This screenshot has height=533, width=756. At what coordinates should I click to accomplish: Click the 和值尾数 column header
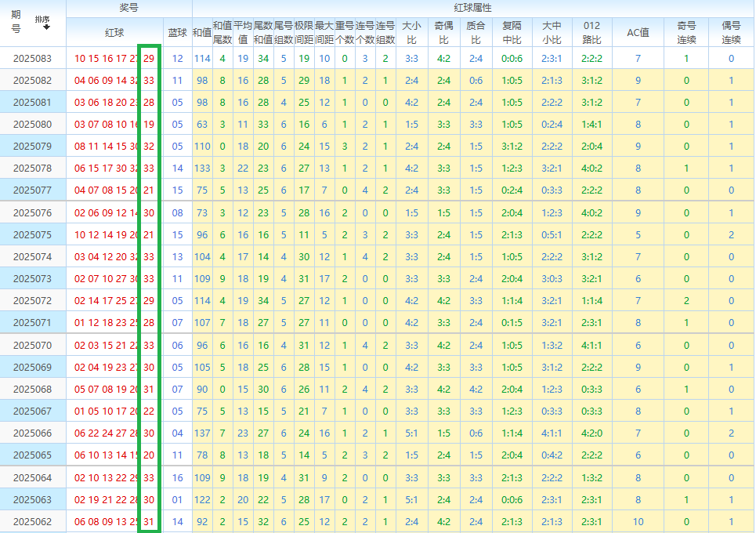coord(222,32)
